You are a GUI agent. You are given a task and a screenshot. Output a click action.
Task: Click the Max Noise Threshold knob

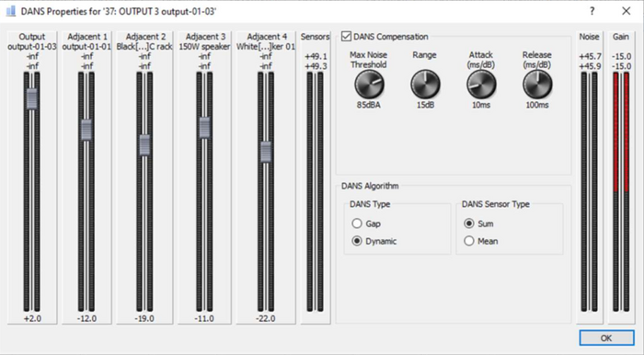369,84
